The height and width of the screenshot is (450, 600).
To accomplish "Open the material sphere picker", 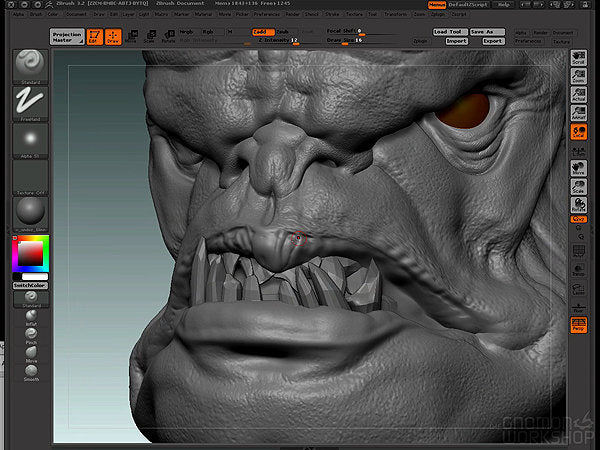I will tap(28, 213).
